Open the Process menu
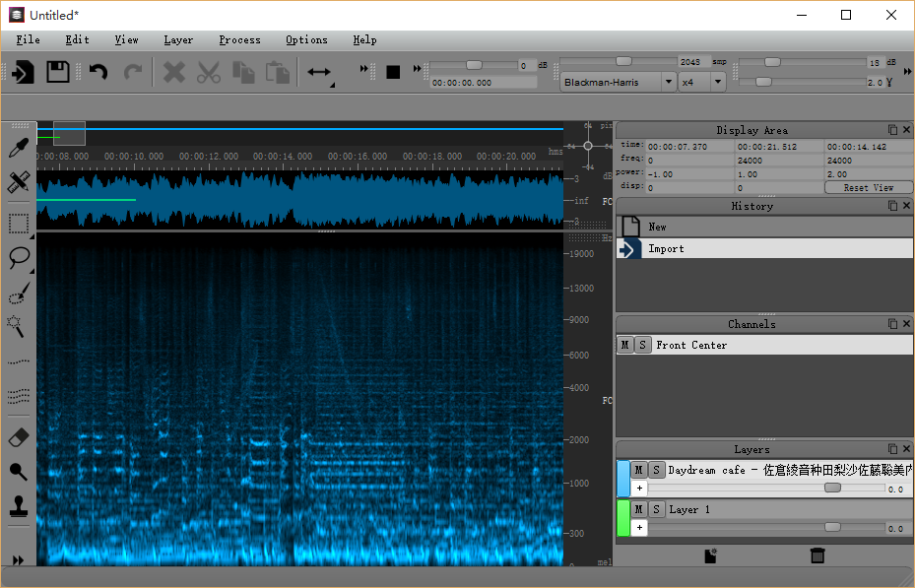 (239, 39)
